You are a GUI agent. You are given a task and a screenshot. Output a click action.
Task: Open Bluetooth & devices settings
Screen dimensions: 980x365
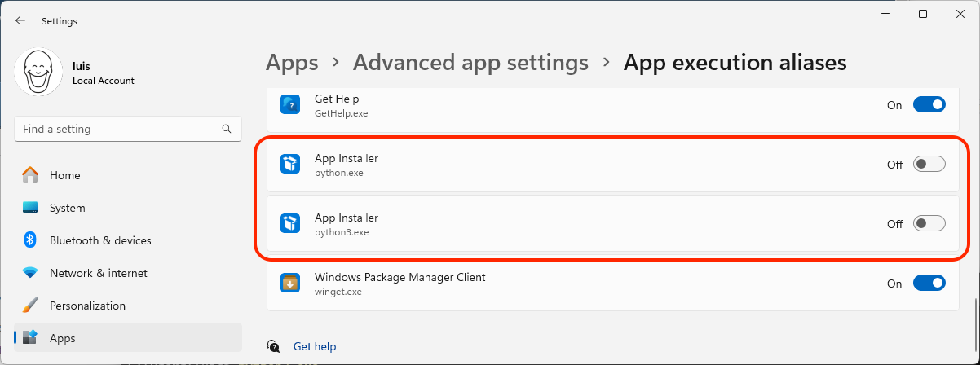tap(128, 240)
